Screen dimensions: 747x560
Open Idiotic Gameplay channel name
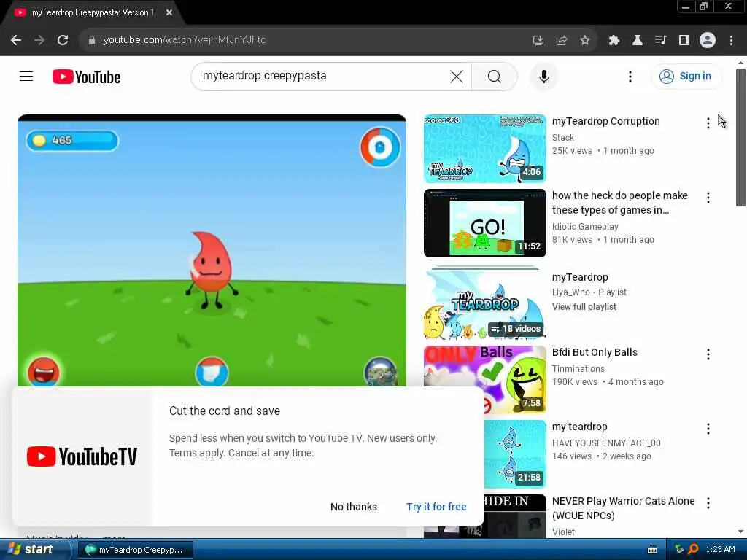585,227
